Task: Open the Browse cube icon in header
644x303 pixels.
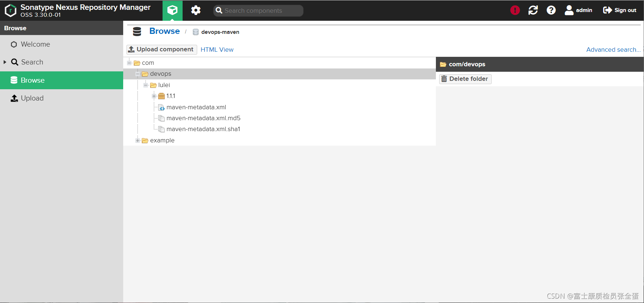Action: (172, 11)
